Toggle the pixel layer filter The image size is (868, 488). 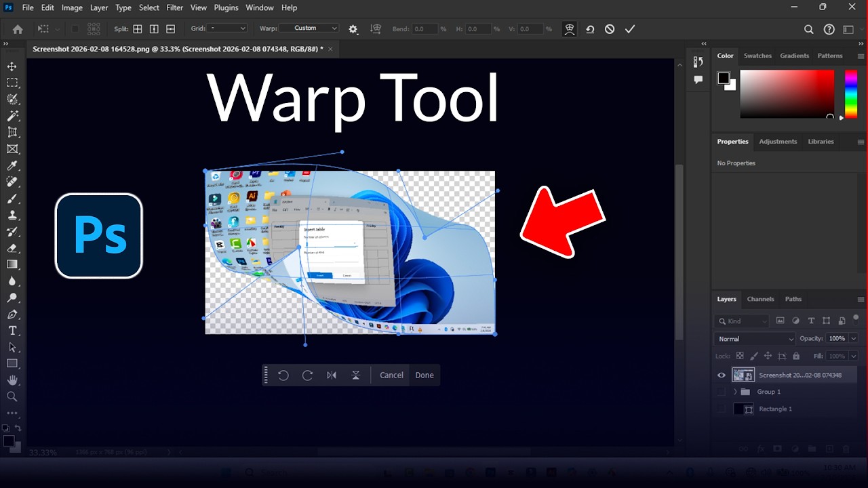(780, 321)
